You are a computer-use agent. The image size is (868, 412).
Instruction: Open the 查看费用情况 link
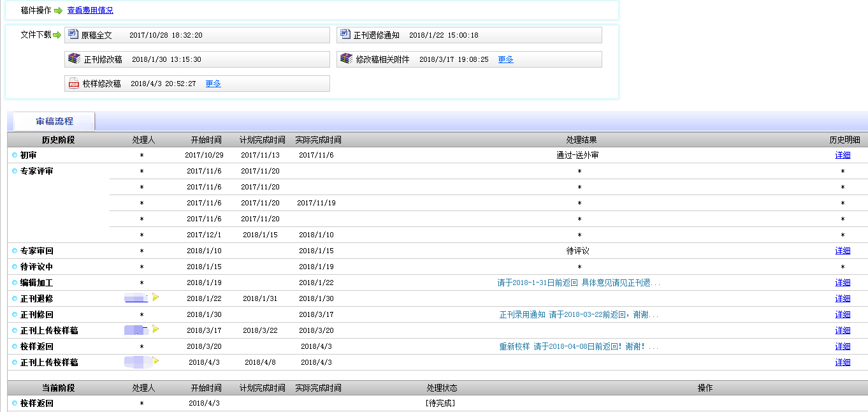click(90, 10)
